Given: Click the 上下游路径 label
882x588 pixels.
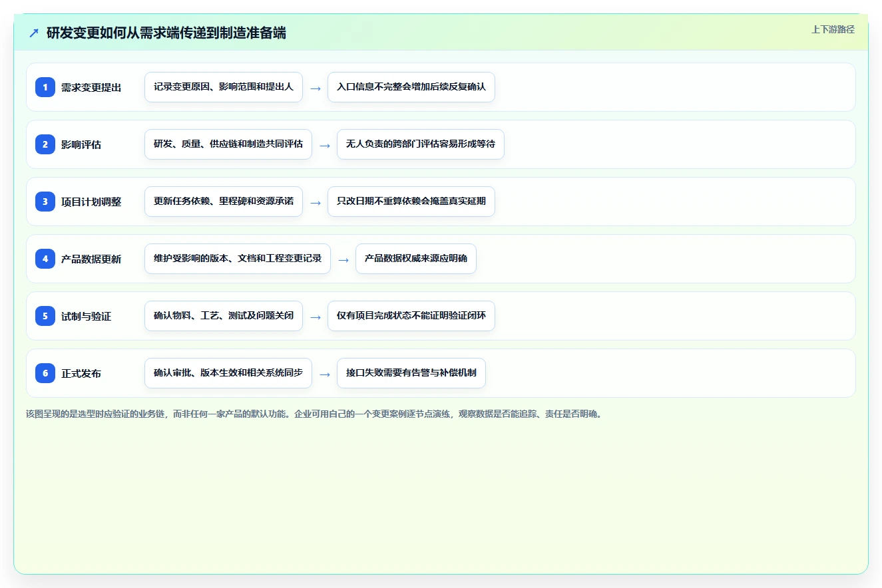Looking at the screenshot, I should (833, 29).
